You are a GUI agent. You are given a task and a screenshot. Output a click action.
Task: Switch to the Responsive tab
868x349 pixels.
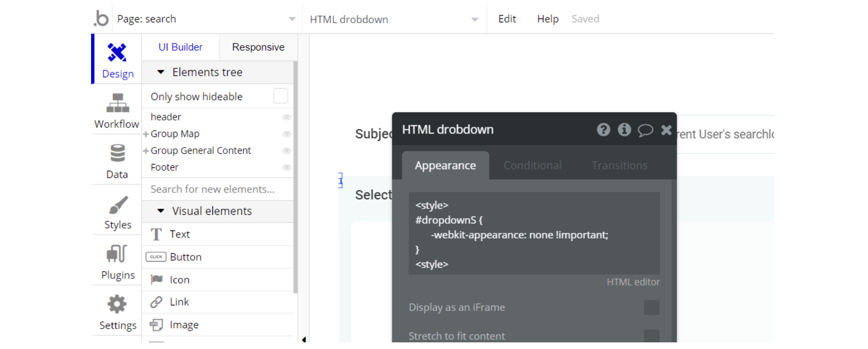click(258, 47)
